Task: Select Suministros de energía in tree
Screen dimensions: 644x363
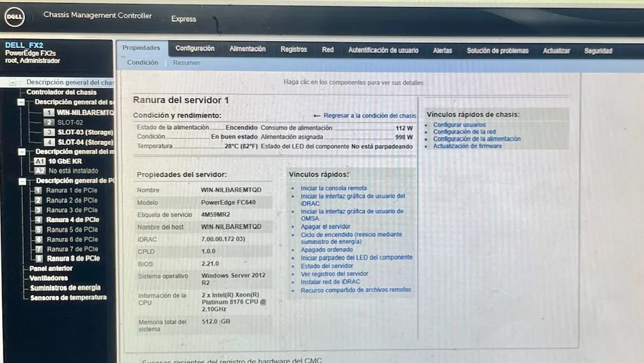Action: point(66,288)
